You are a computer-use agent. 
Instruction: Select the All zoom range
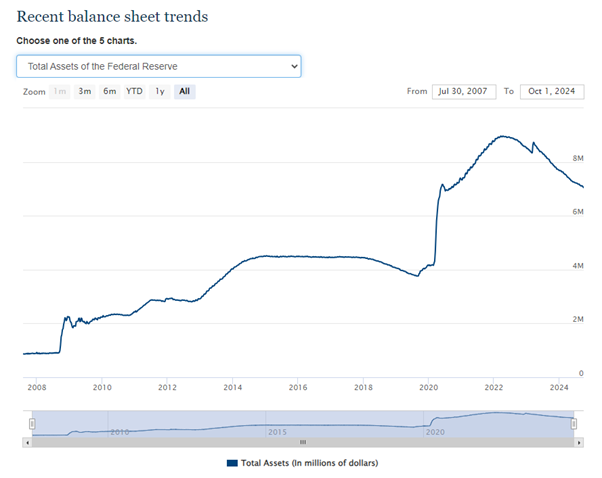point(185,91)
